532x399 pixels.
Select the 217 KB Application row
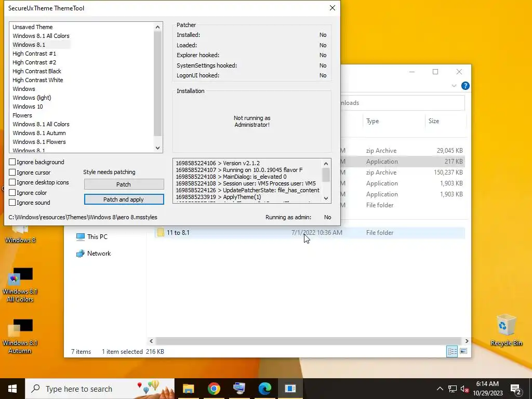(404, 162)
